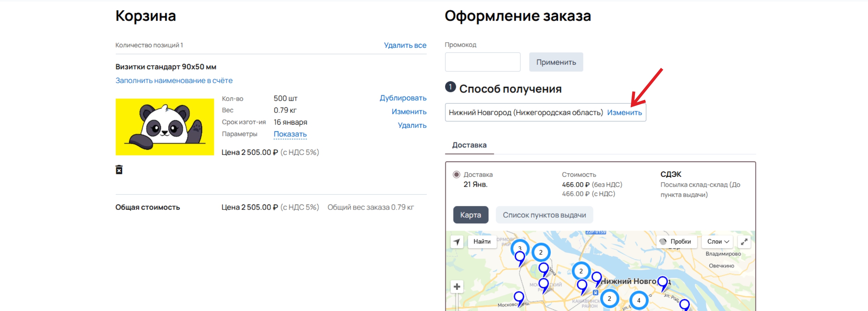Open the Доставка tab

click(x=469, y=145)
